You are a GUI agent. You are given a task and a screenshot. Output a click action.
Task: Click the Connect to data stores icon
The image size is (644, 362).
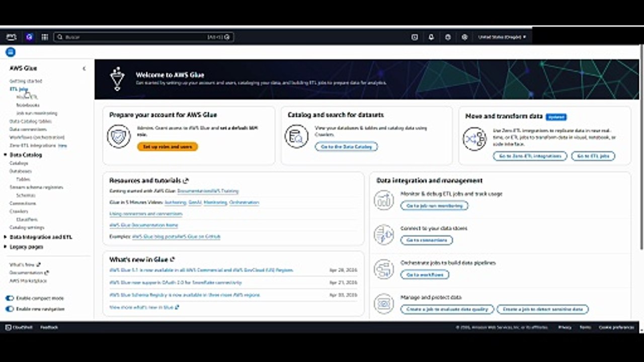pos(384,235)
